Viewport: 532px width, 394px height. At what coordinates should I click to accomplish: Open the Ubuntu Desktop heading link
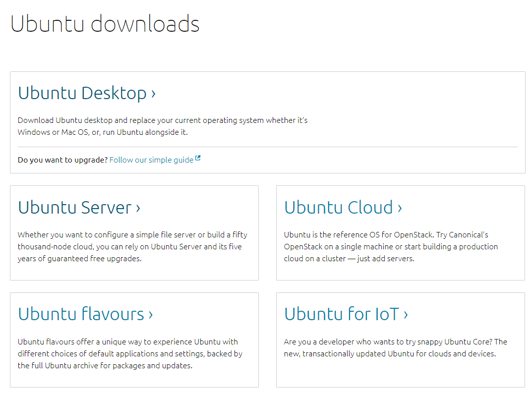click(x=86, y=93)
